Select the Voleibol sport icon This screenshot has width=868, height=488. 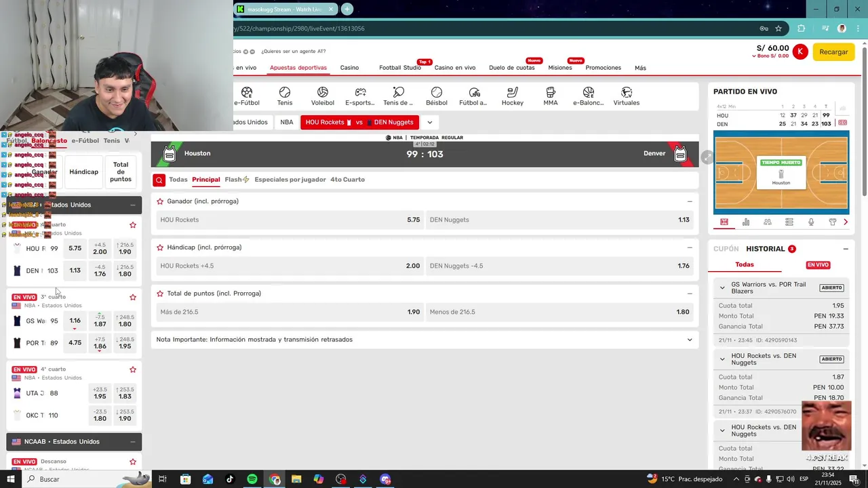click(323, 92)
